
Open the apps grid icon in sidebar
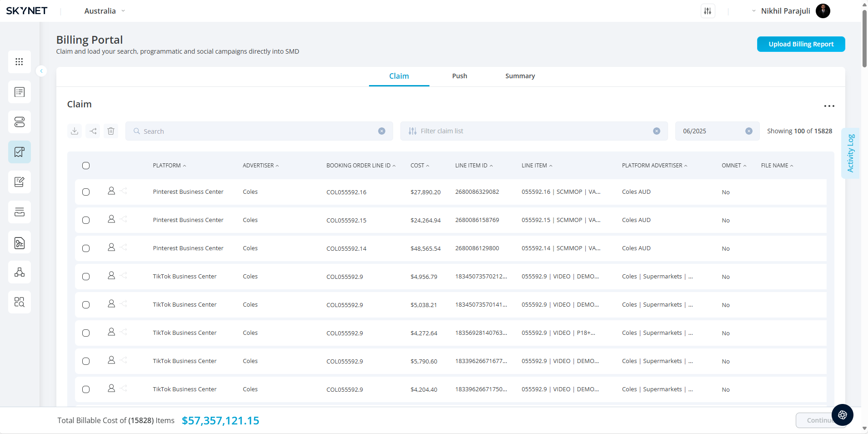(19, 62)
